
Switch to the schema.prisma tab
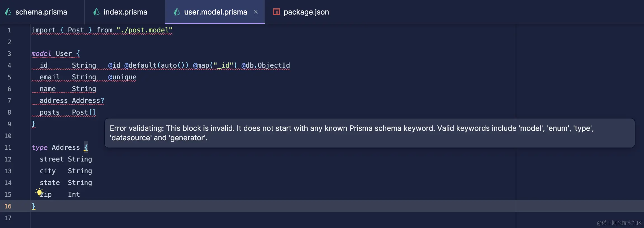tap(41, 12)
